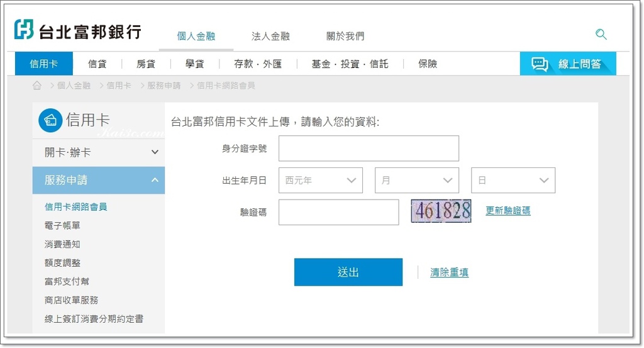Open the 西元年 year dropdown
644x348 pixels.
point(320,180)
